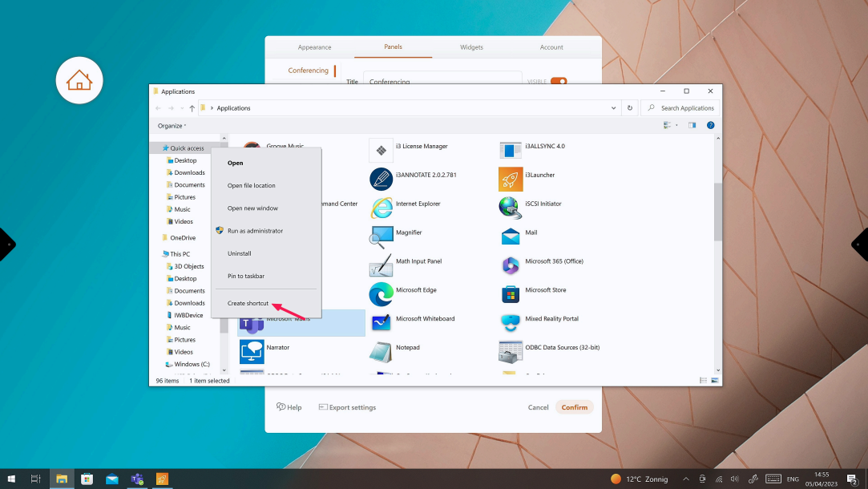Click the Explorer help question mark icon
The width and height of the screenshot is (868, 489).
click(x=711, y=125)
